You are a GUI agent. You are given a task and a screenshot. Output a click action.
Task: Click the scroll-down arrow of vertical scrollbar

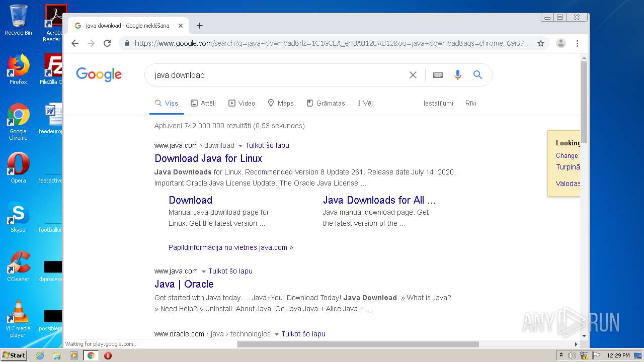(x=584, y=336)
